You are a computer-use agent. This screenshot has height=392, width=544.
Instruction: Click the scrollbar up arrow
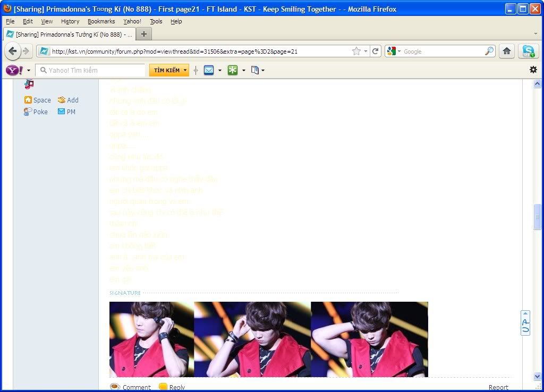coord(537,83)
